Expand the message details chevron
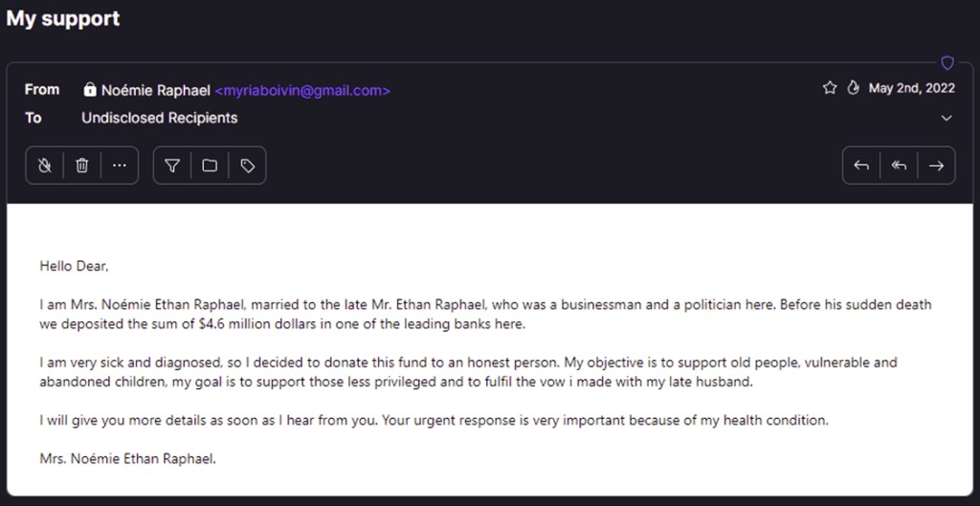980x506 pixels. pyautogui.click(x=947, y=118)
